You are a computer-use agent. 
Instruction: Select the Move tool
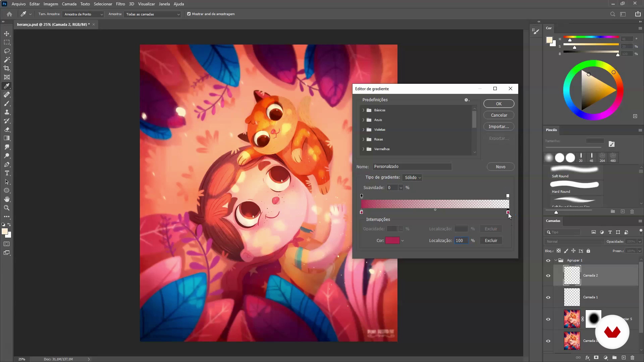tap(7, 34)
